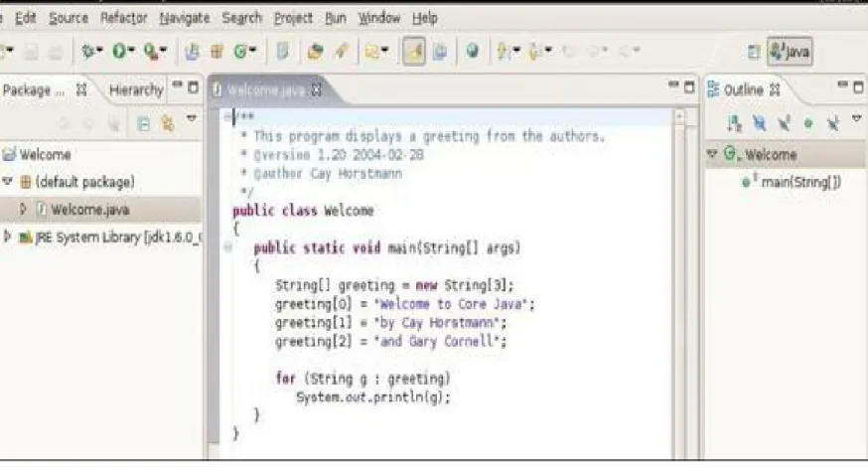Click the JRE System Library icon

tap(25, 237)
